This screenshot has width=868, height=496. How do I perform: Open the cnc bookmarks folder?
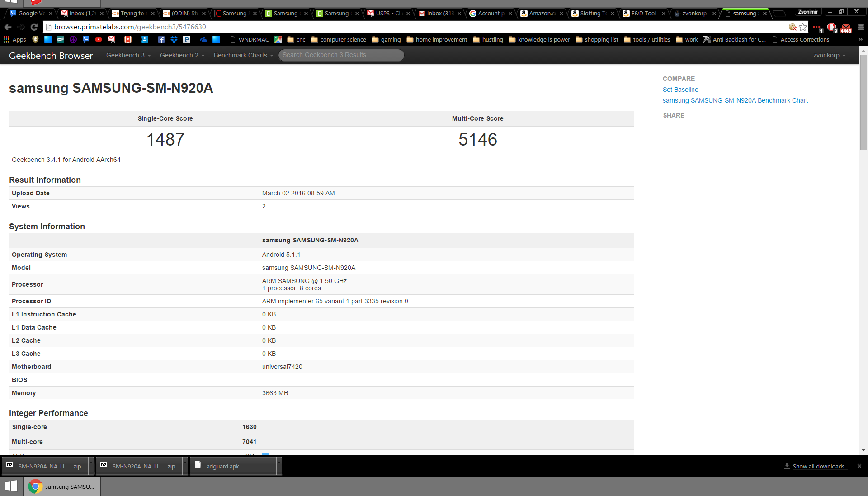pyautogui.click(x=296, y=40)
